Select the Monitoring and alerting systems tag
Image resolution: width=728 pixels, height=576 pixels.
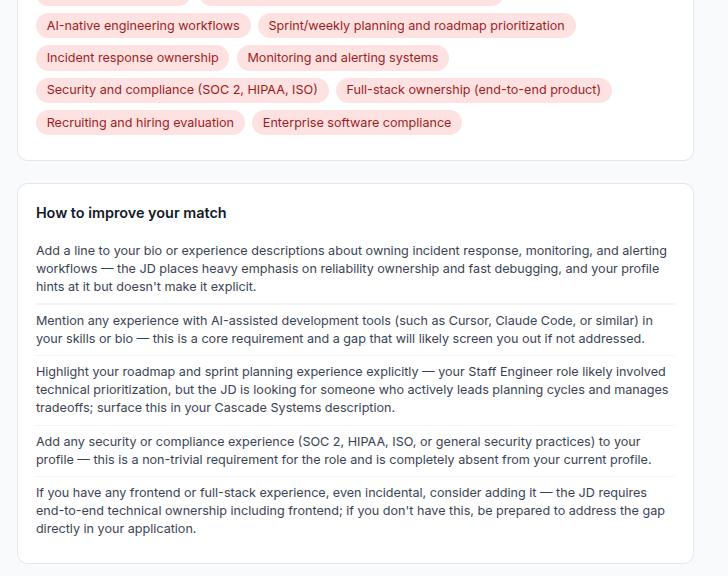click(342, 58)
